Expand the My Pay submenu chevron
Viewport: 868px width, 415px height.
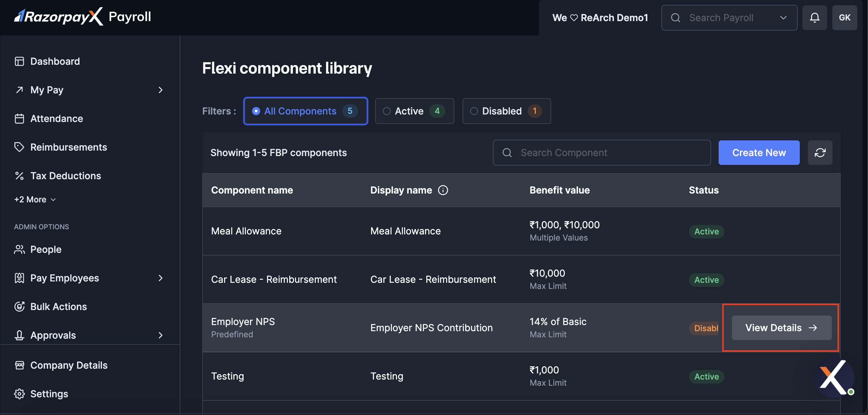click(161, 90)
